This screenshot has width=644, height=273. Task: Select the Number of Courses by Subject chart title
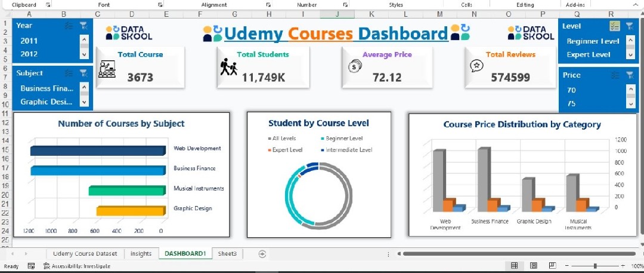pyautogui.click(x=121, y=124)
